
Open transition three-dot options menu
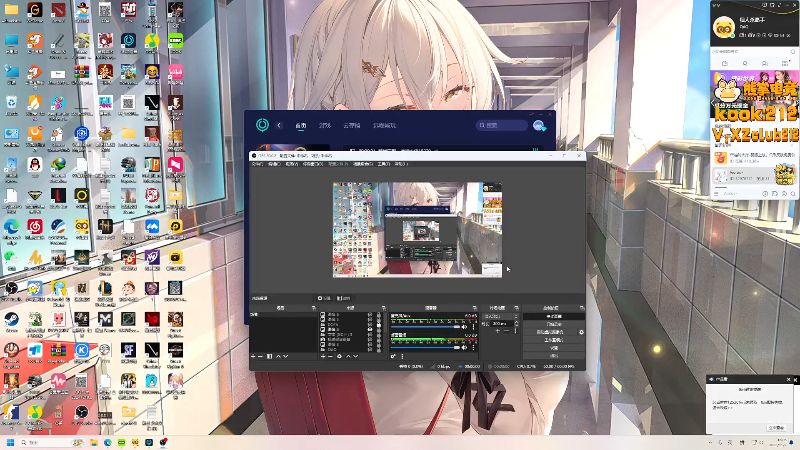click(515, 331)
